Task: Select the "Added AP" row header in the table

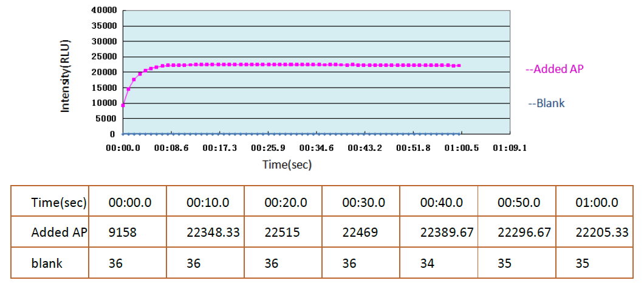Action: coord(60,232)
